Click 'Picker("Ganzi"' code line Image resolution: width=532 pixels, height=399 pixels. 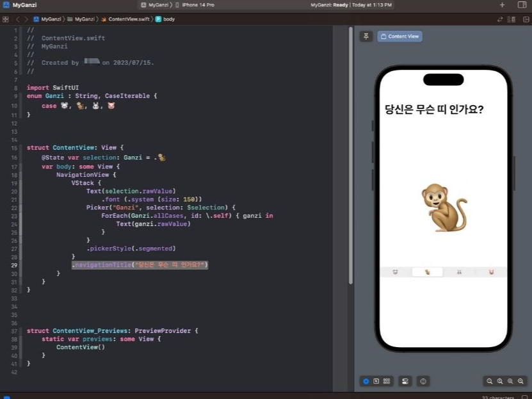pos(161,208)
